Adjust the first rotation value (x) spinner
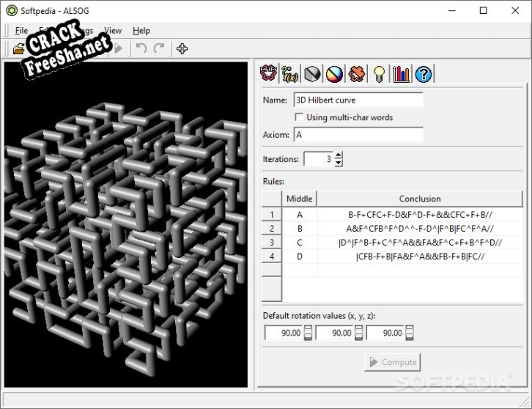Viewport: 532px width, 409px height. click(308, 333)
